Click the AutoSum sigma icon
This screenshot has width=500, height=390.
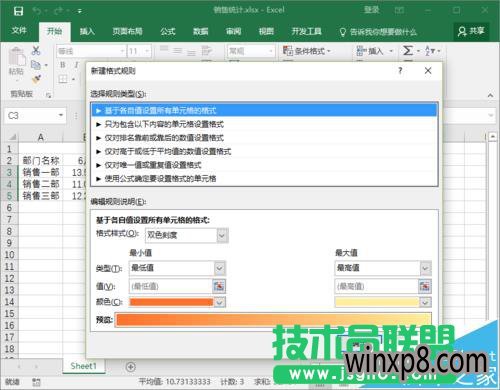pyautogui.click(x=408, y=51)
